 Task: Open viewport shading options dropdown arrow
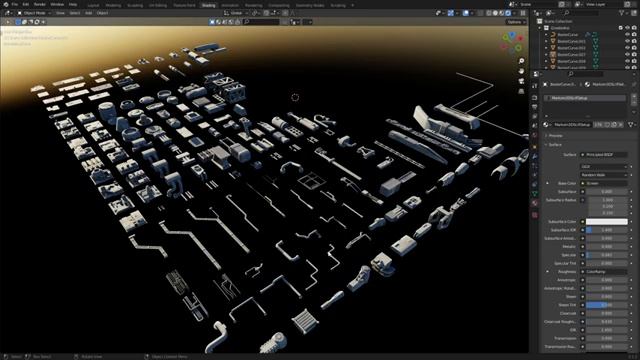(514, 13)
